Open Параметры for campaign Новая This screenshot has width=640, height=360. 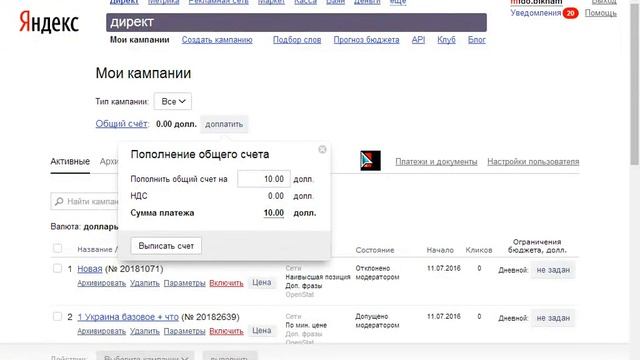pyautogui.click(x=184, y=283)
